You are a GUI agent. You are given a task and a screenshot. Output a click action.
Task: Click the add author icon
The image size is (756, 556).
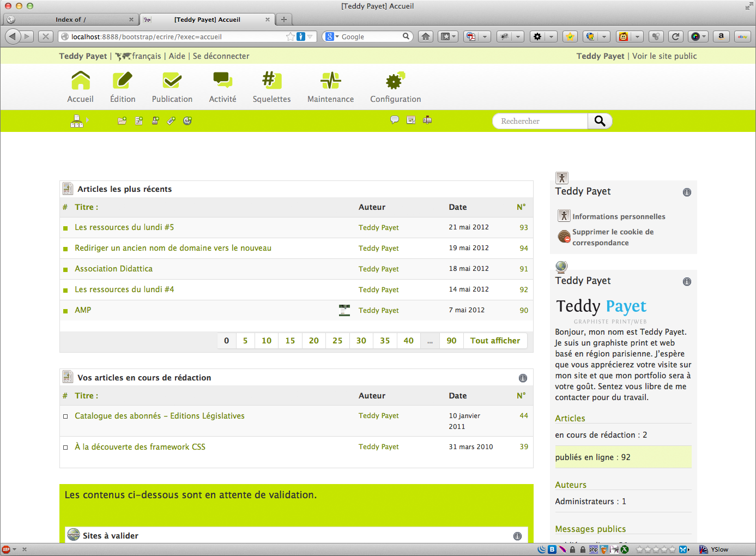pos(155,120)
